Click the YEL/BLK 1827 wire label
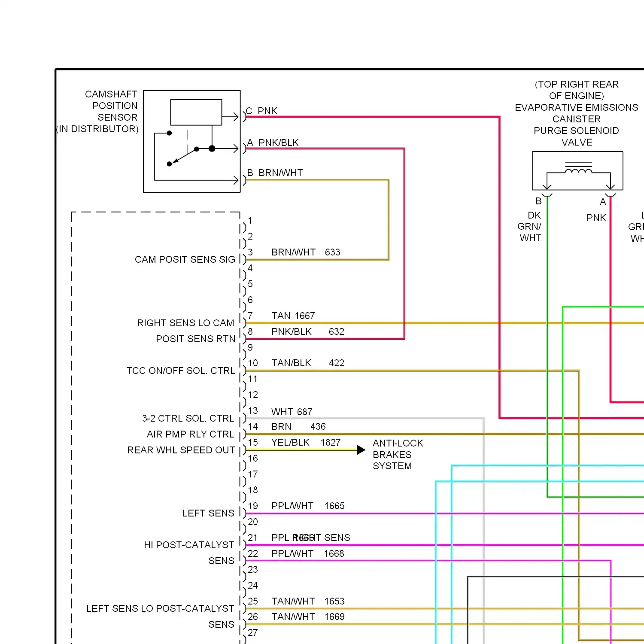 point(306,442)
